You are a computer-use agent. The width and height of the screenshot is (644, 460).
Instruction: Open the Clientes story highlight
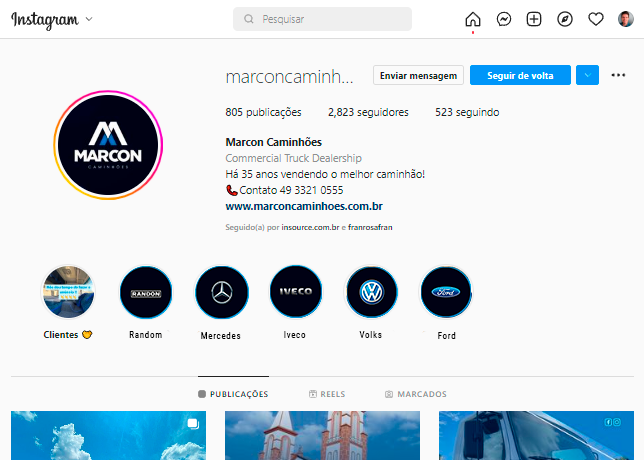[x=68, y=292]
